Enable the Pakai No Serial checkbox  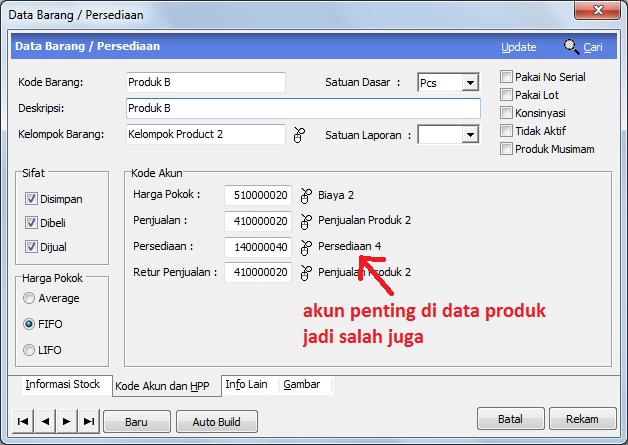[x=507, y=77]
